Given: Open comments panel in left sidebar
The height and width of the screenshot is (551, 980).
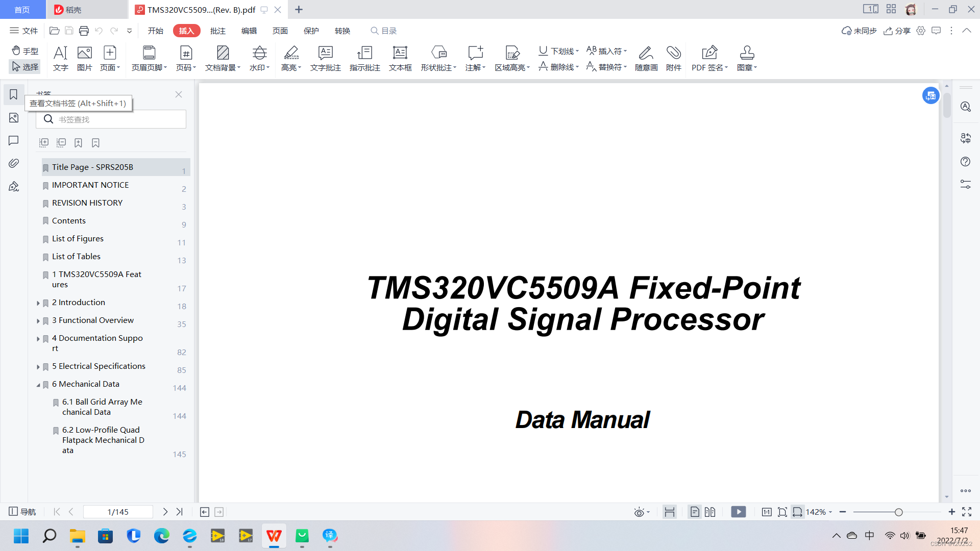Looking at the screenshot, I should (x=14, y=140).
